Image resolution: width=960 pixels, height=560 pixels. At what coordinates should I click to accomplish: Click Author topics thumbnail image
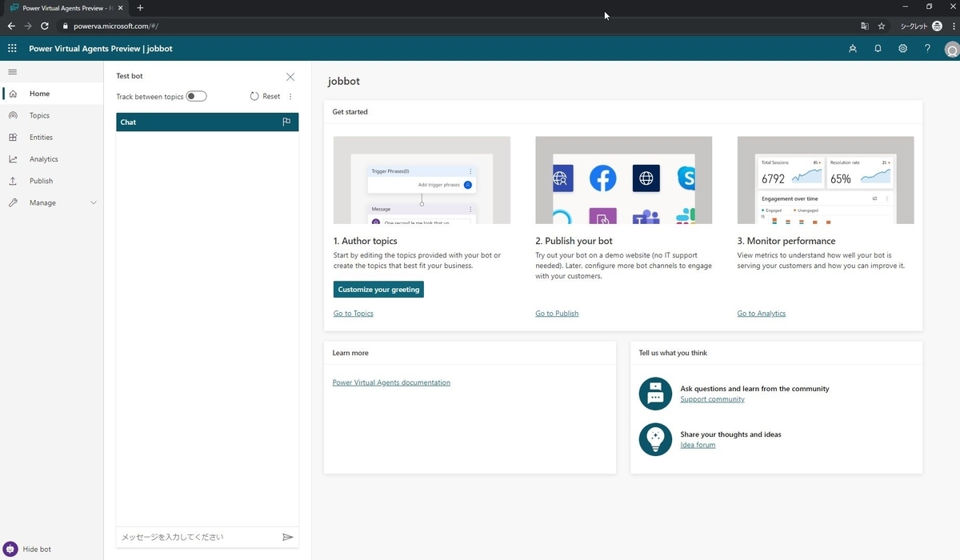422,180
